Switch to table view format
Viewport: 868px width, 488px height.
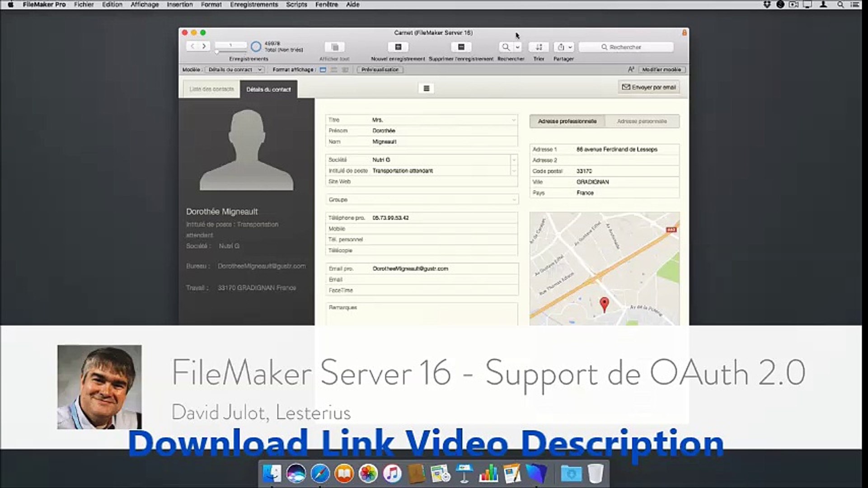(x=345, y=70)
